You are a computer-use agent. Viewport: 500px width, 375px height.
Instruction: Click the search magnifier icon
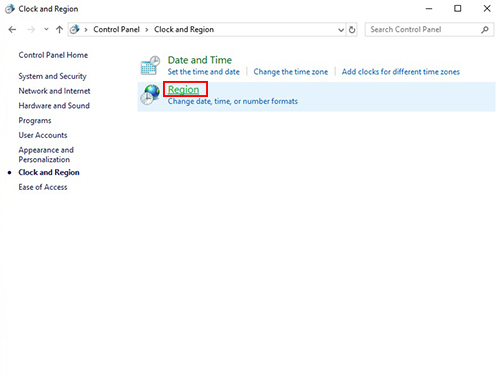[x=485, y=30]
